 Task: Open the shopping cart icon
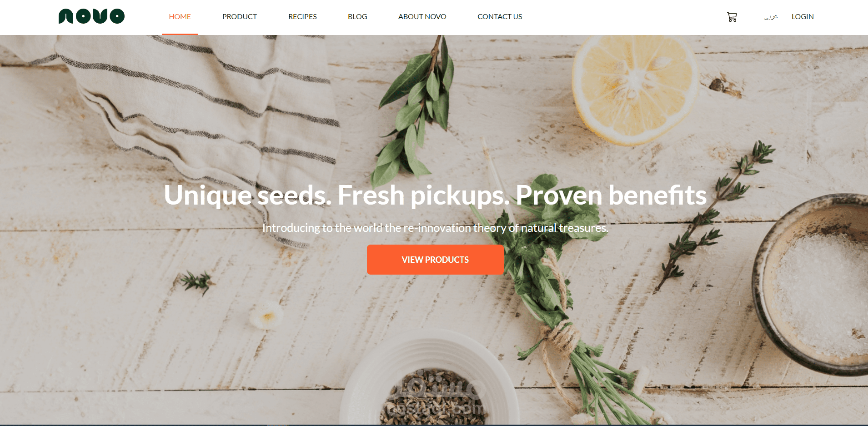point(732,17)
